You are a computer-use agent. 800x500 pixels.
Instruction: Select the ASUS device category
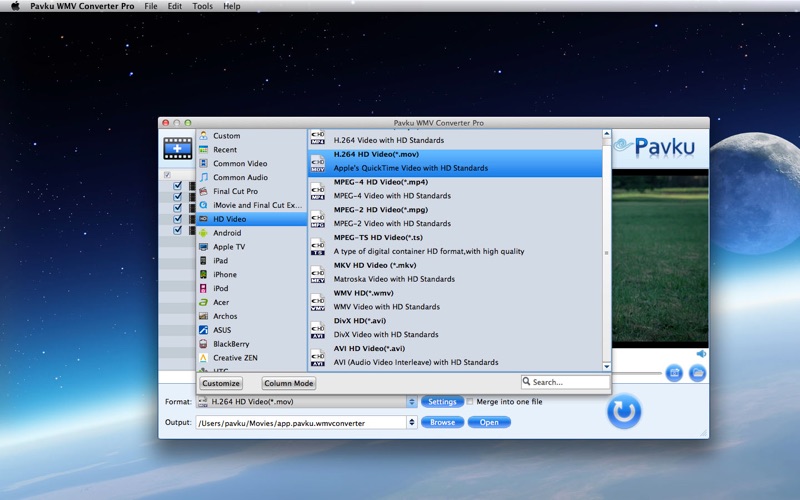click(252, 330)
